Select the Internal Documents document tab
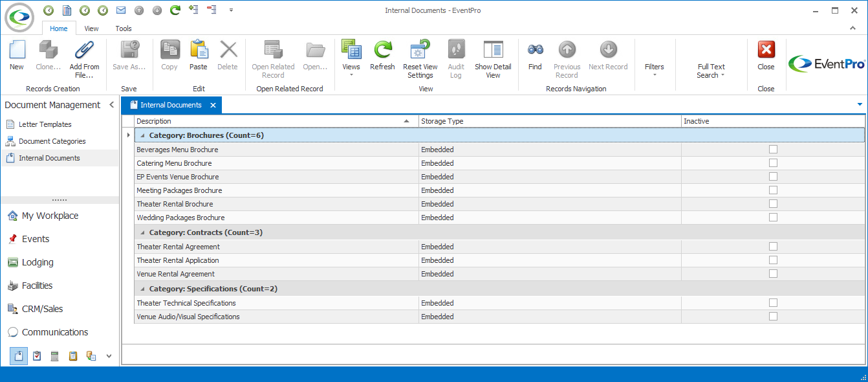This screenshot has width=868, height=382. pos(171,105)
